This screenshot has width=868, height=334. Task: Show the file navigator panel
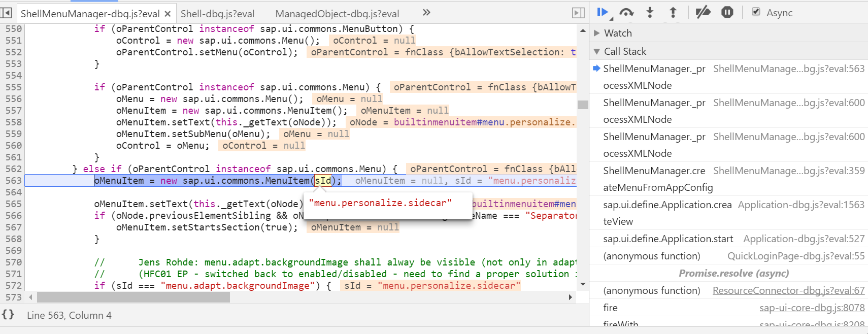[6, 13]
